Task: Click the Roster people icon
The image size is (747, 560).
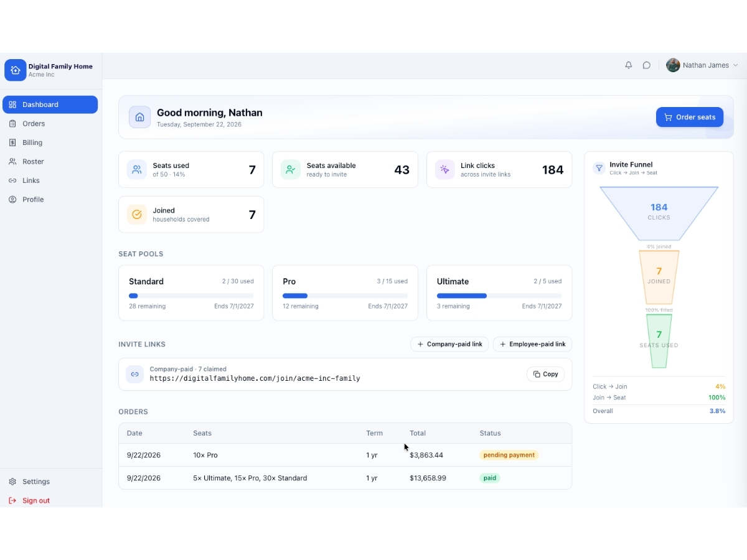Action: 12,162
